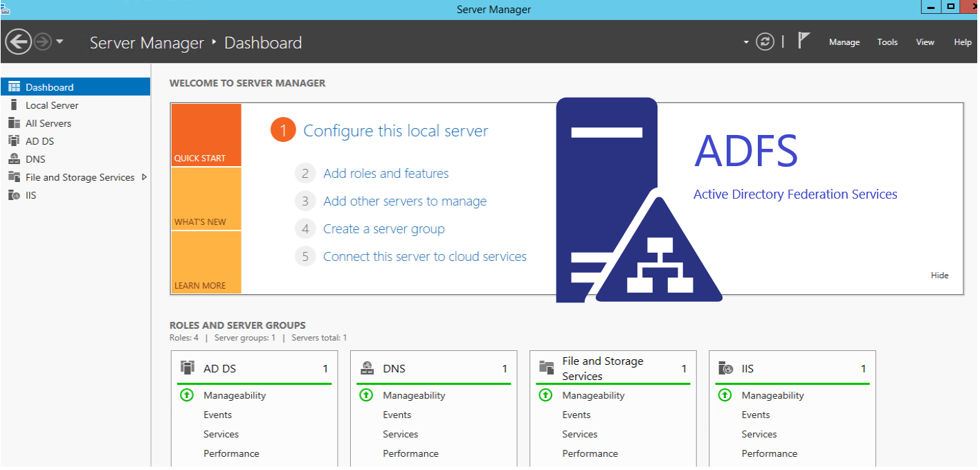Open Performance in DNS tile
Screen dimensions: 980x470
[410, 454]
